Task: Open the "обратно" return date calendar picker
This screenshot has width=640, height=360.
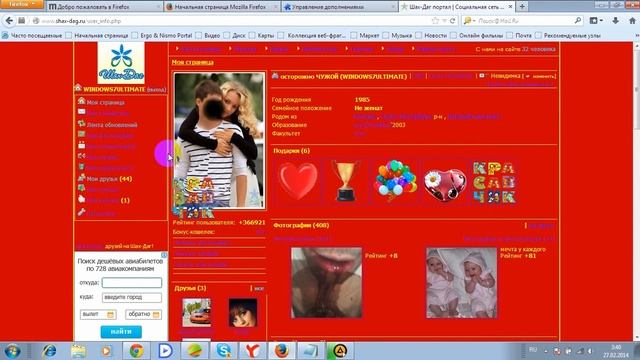Action: (x=156, y=315)
